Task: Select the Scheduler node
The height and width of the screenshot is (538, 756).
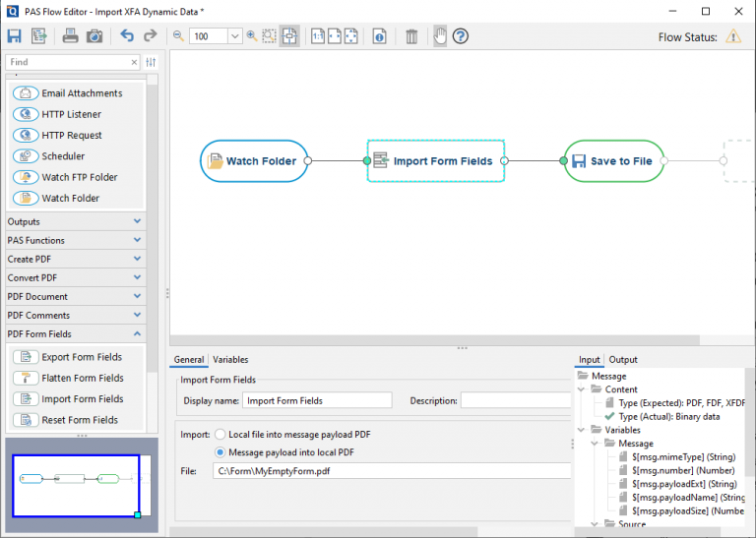Action: 48,156
